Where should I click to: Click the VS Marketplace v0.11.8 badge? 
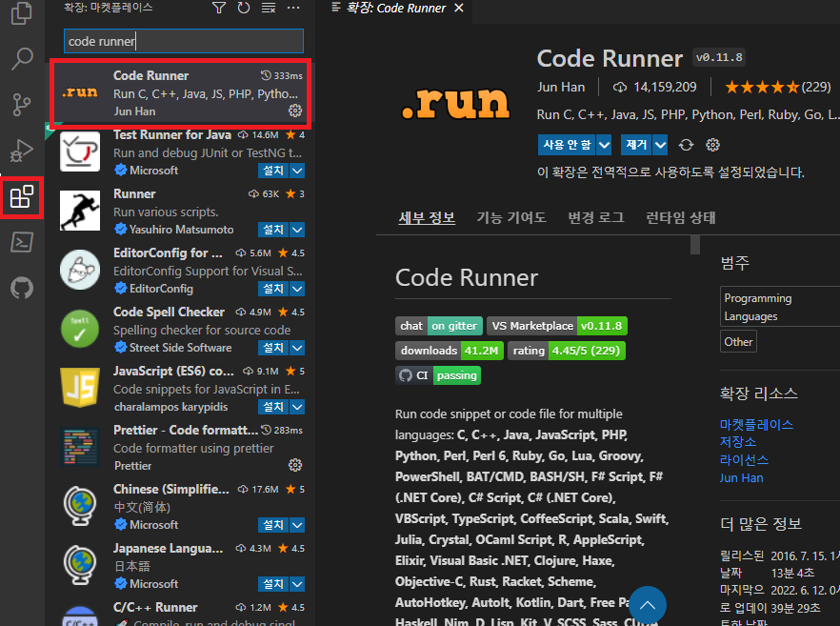[x=556, y=326]
